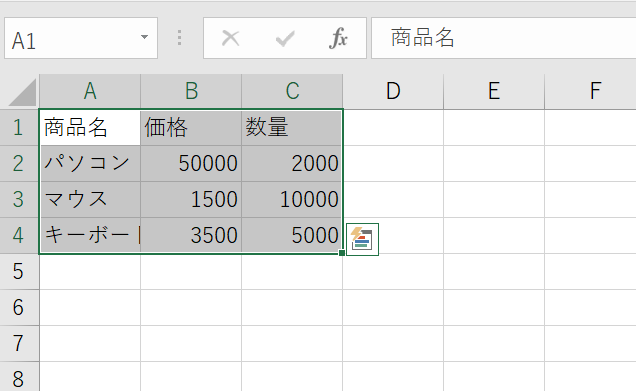Click cell containing 3500
The height and width of the screenshot is (391, 636).
pyautogui.click(x=191, y=236)
